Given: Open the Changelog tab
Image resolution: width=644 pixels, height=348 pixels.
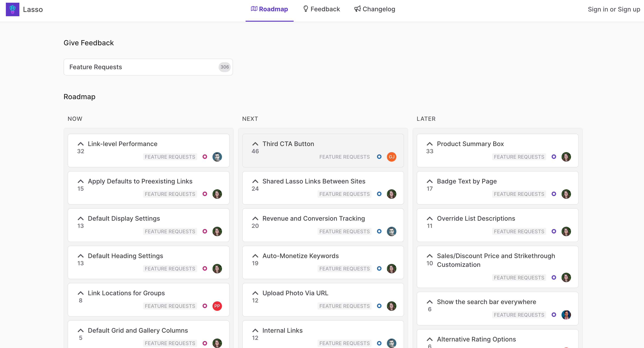Looking at the screenshot, I should [x=375, y=9].
